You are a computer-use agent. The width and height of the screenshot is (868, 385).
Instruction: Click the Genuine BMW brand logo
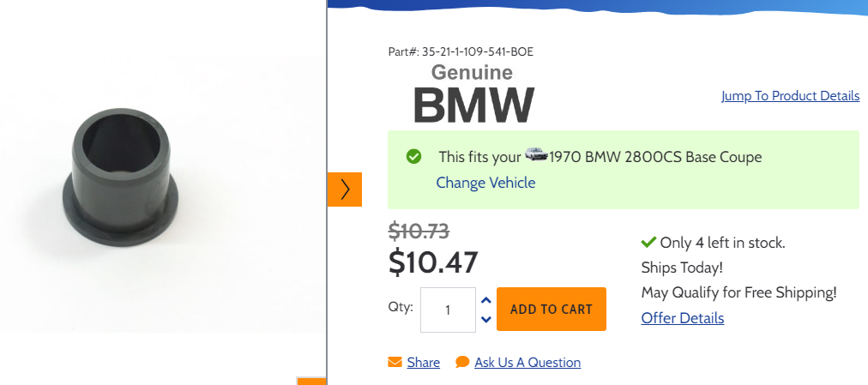point(473,94)
